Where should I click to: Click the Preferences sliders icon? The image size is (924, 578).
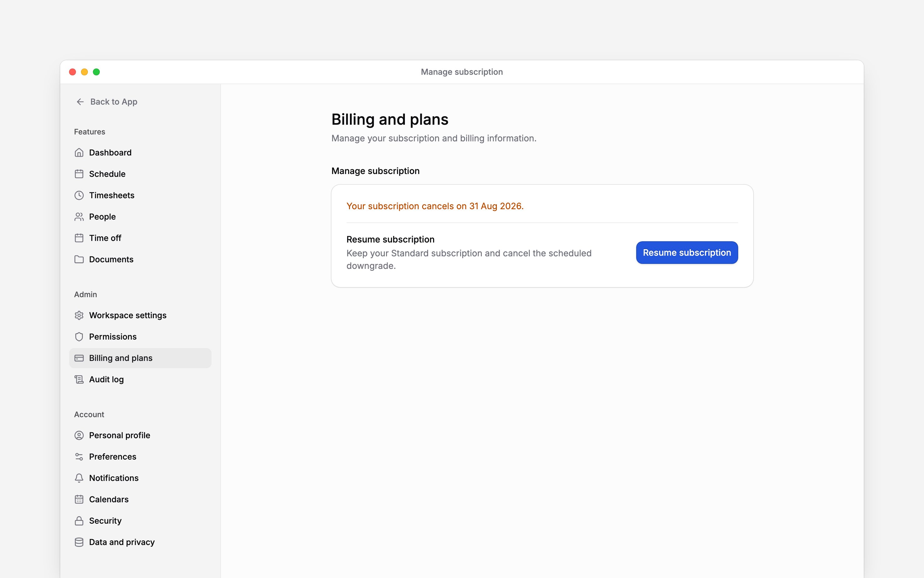[79, 457]
